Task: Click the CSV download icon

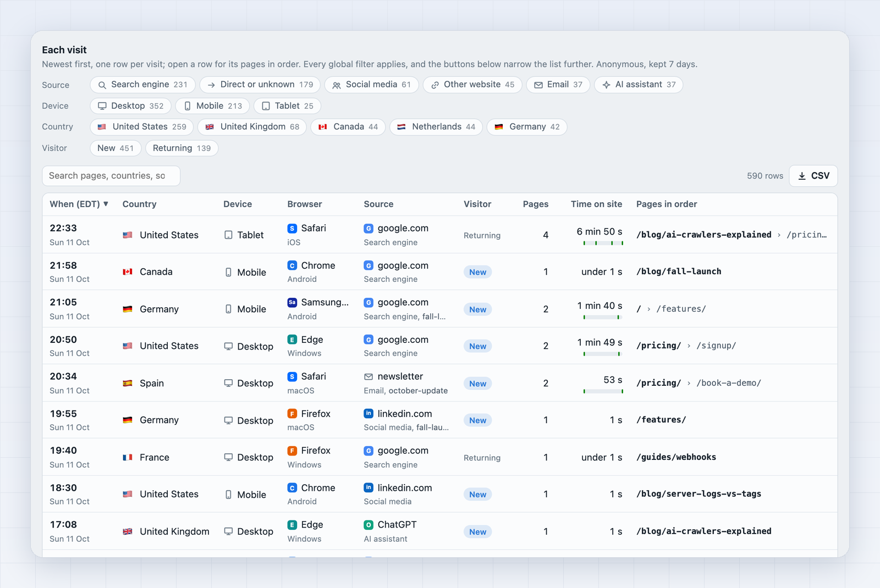Action: [x=802, y=176]
